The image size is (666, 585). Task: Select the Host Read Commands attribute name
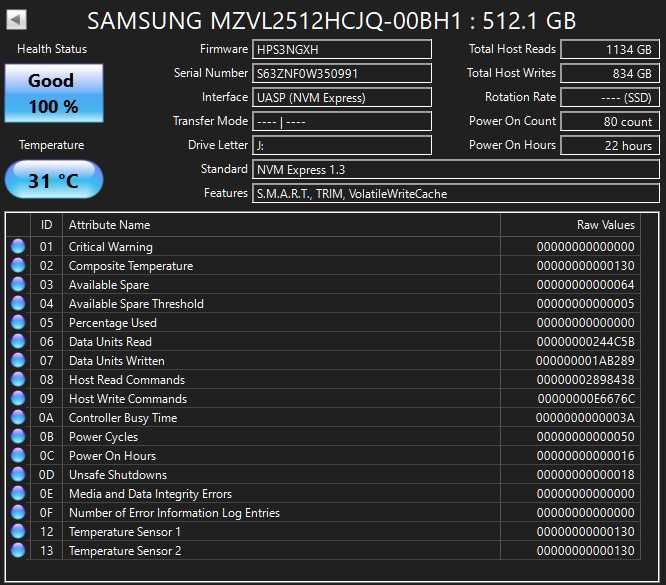[x=127, y=380]
